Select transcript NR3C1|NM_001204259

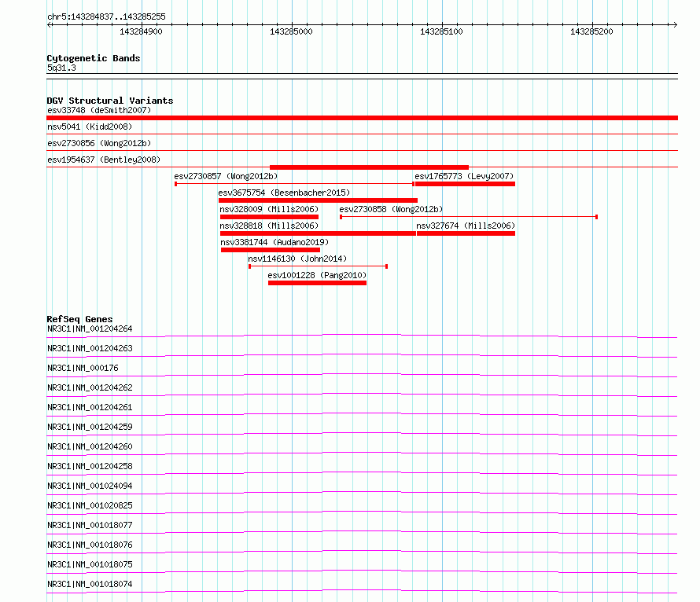[90, 427]
